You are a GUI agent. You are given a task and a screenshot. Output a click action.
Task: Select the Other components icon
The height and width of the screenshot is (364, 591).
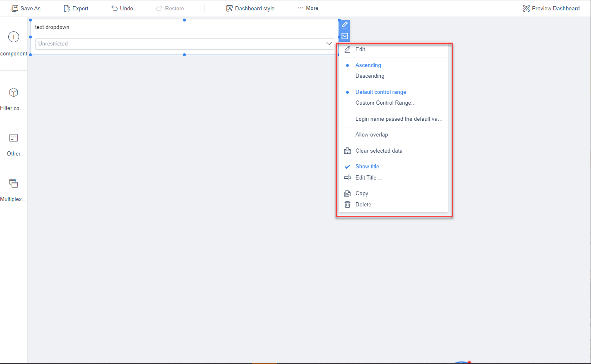tap(14, 138)
